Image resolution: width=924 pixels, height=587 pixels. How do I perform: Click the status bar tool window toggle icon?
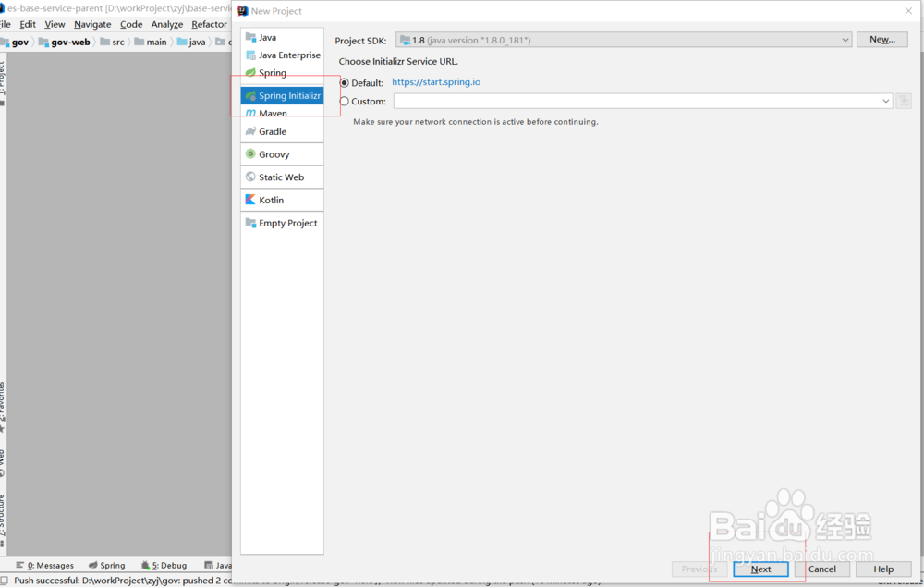pyautogui.click(x=5, y=581)
